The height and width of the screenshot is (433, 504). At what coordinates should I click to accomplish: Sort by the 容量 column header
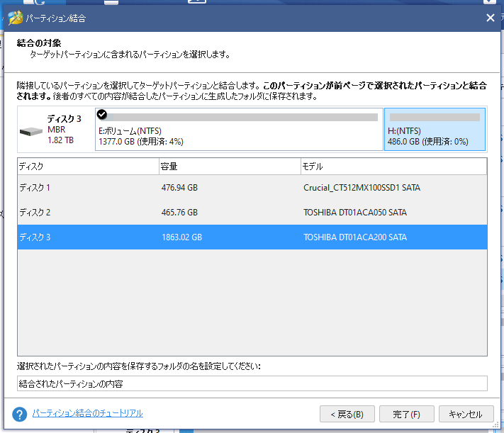click(x=230, y=167)
